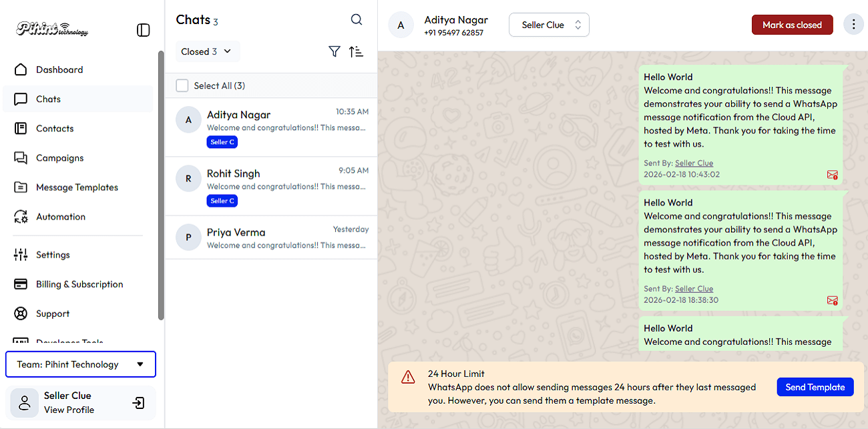Click the search icon in Chats
Viewport: 868px width, 429px height.
tap(357, 20)
